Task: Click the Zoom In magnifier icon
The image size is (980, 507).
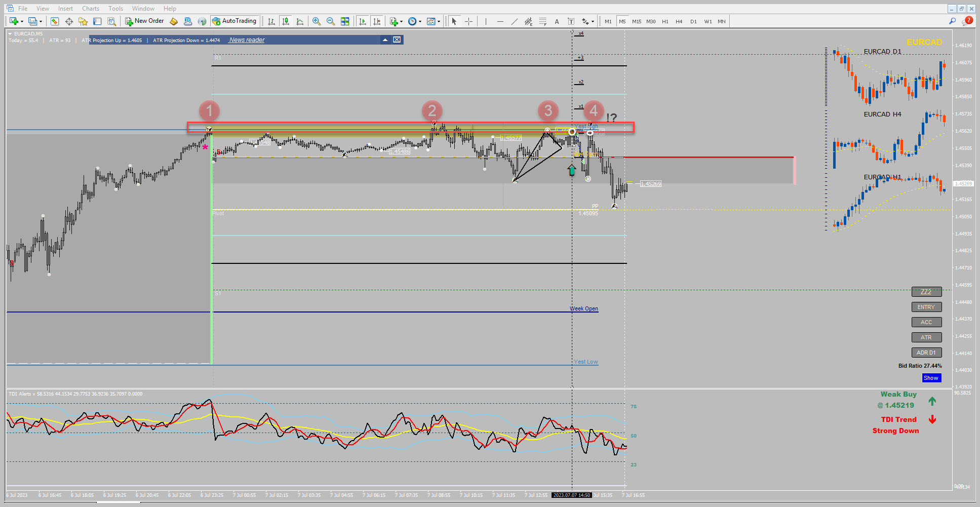Action: [x=317, y=21]
